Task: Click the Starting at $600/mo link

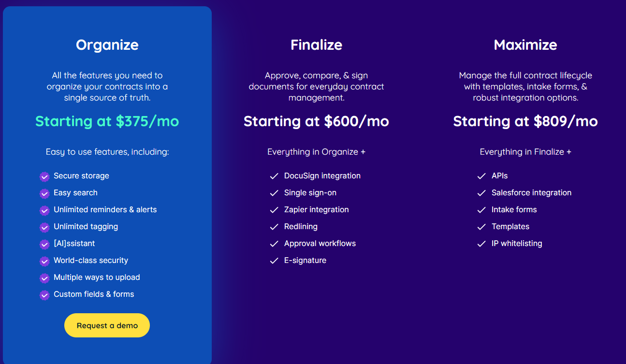Action: tap(316, 121)
